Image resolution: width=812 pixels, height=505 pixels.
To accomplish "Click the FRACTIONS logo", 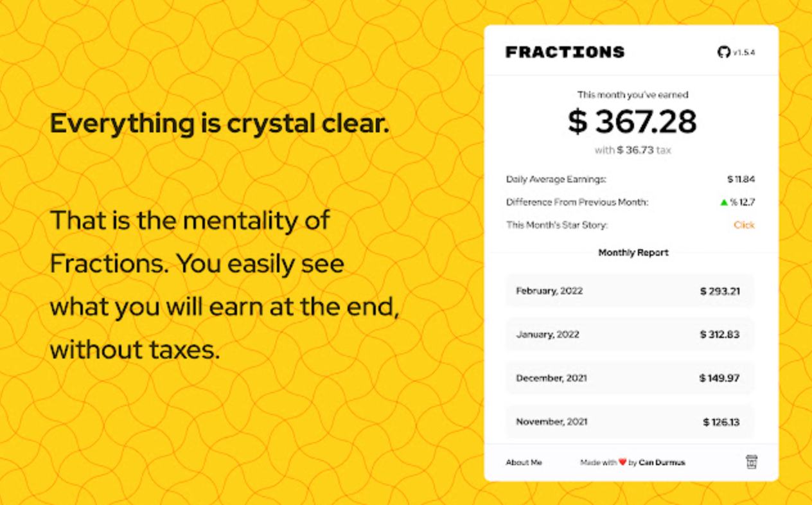I will (565, 52).
